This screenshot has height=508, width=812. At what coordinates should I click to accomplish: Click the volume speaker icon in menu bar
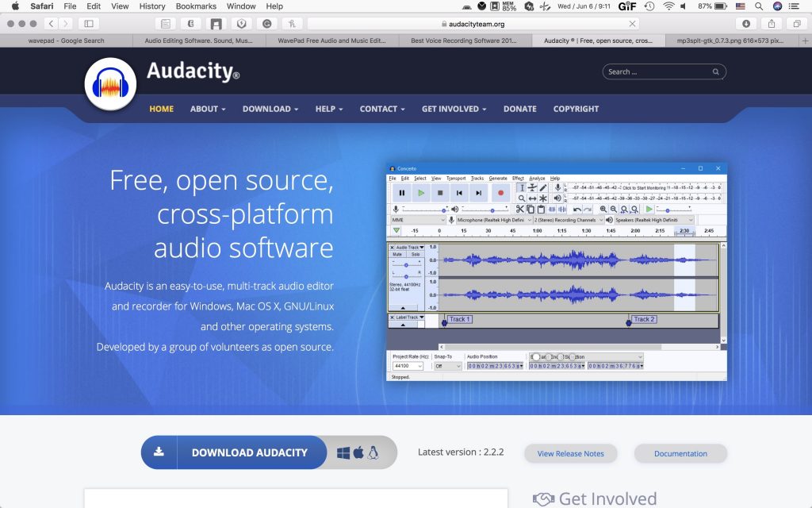click(684, 6)
